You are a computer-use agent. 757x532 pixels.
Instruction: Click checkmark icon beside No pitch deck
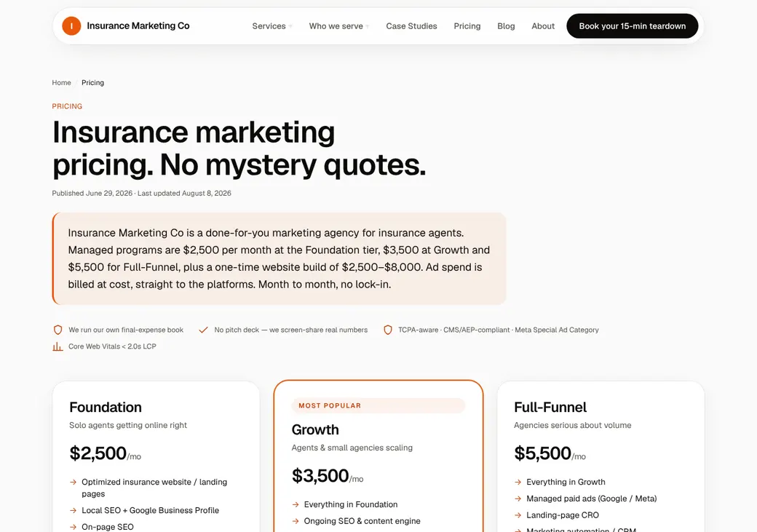click(203, 330)
